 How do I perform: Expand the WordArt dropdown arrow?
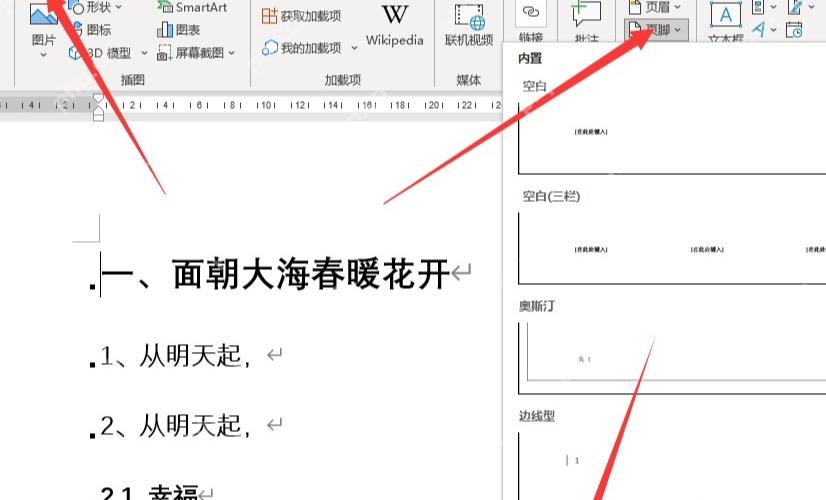[x=773, y=30]
